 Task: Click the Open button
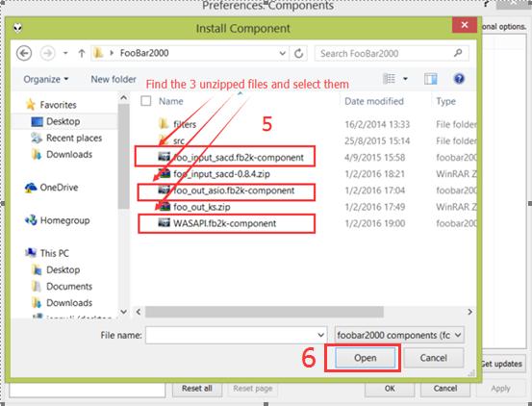(365, 358)
